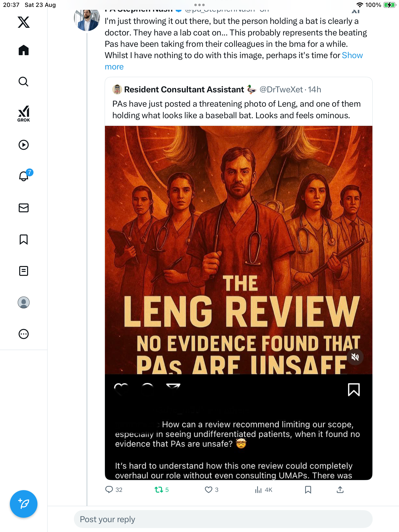399x532 pixels.
Task: Repost the tweet with 5 reposts
Action: [x=159, y=490]
